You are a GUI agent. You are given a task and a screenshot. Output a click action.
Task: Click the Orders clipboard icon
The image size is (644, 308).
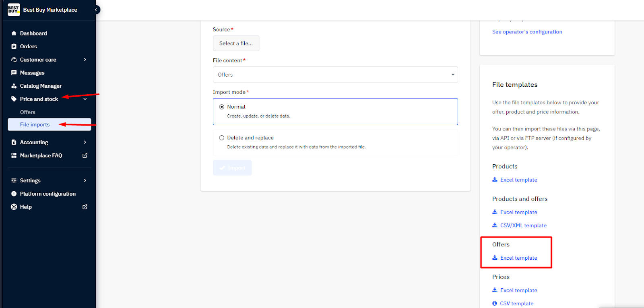14,47
